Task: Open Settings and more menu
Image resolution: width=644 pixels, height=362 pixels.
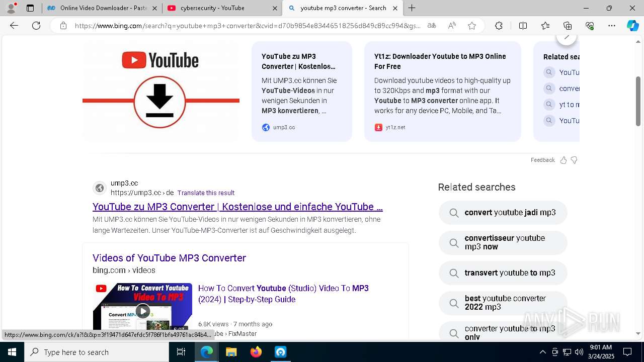Action: (612, 26)
